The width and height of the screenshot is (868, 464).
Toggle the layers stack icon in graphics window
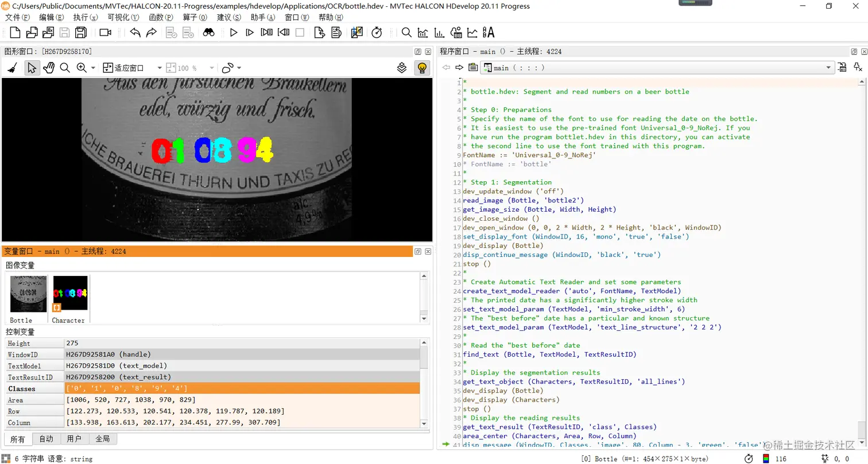click(402, 68)
